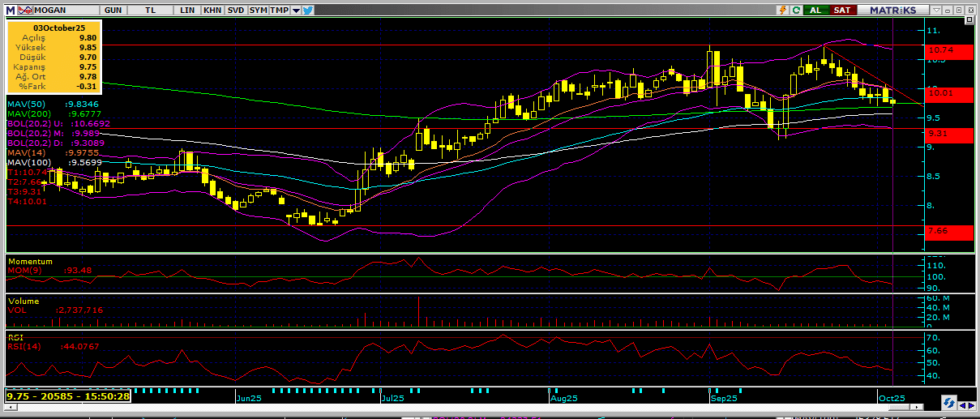Open the GUN period selector
Viewport: 980px width, 419px height.
click(113, 10)
